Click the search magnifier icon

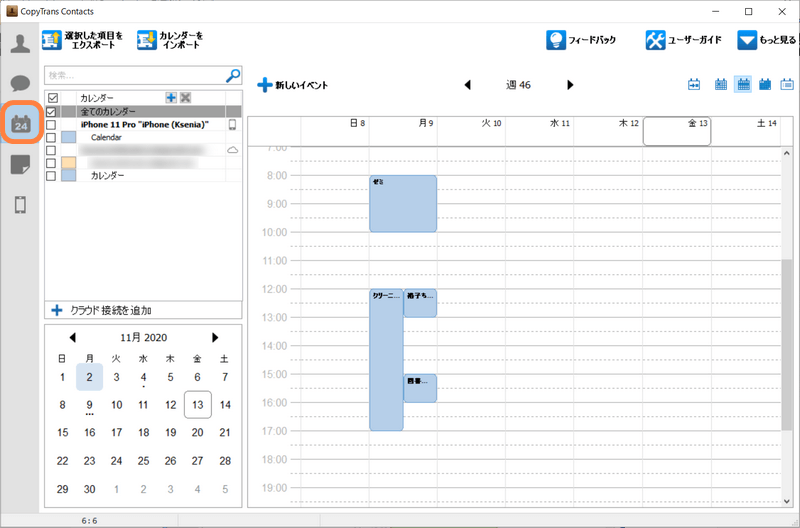(233, 76)
